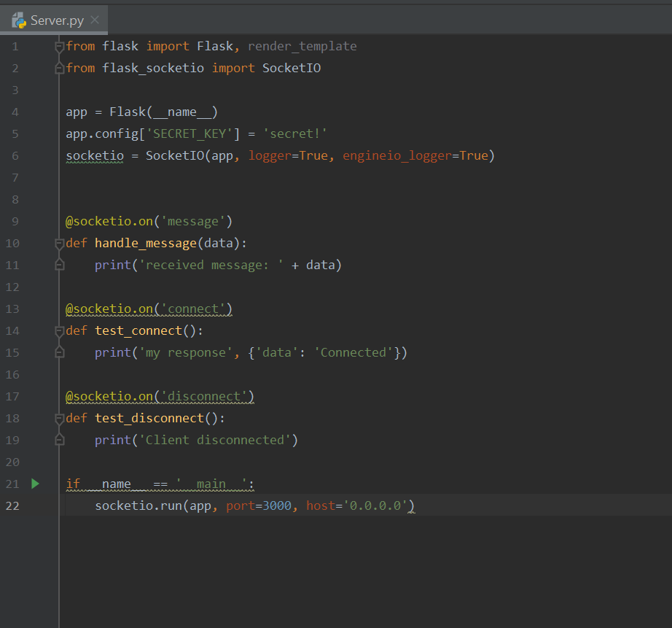
Task: Click line number 6 in the gutter
Action: tap(15, 155)
